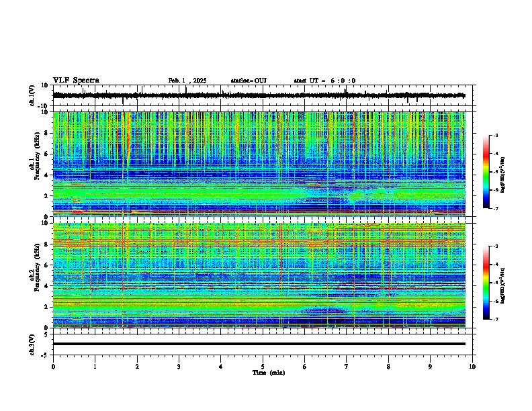The image size is (532, 411).
Task: Click the ch.1 color scale bar
Action: 486,172
